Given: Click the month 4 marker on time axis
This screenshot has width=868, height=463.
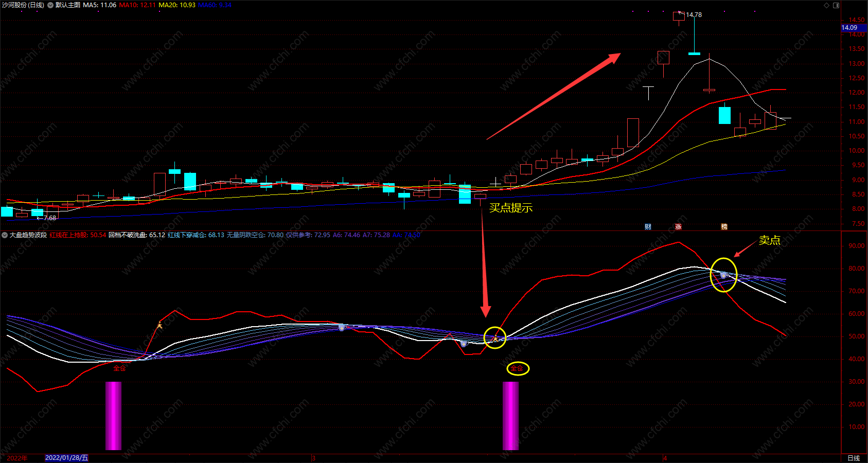Looking at the screenshot, I should tap(665, 458).
